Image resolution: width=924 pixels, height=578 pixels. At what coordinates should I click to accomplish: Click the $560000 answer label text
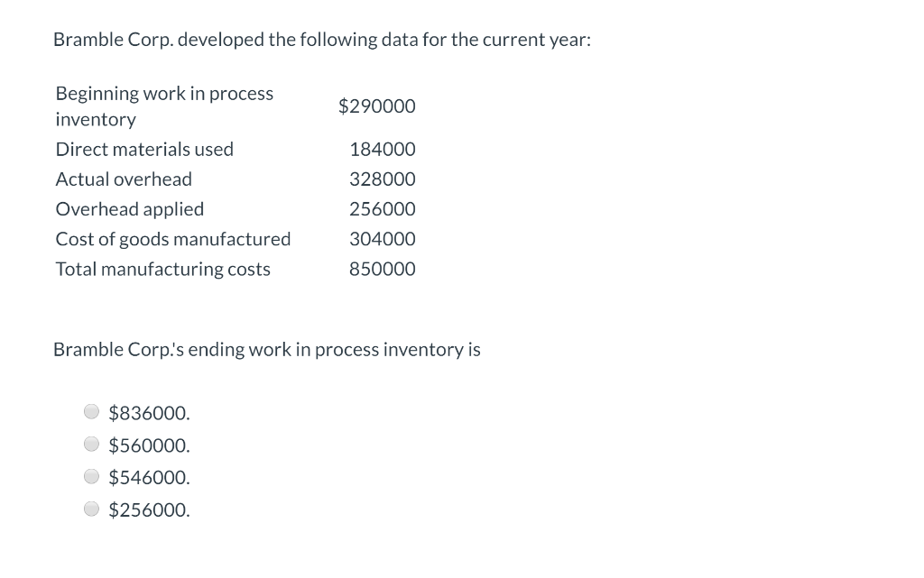tap(149, 445)
